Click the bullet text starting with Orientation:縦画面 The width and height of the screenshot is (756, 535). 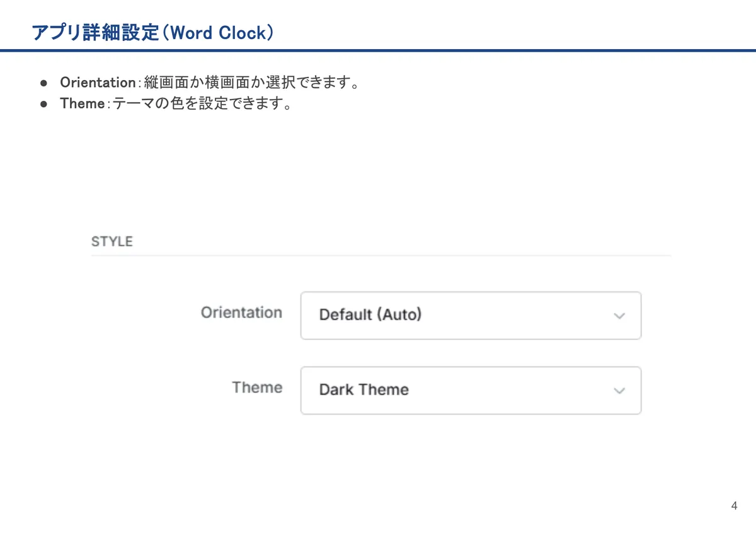(x=210, y=83)
